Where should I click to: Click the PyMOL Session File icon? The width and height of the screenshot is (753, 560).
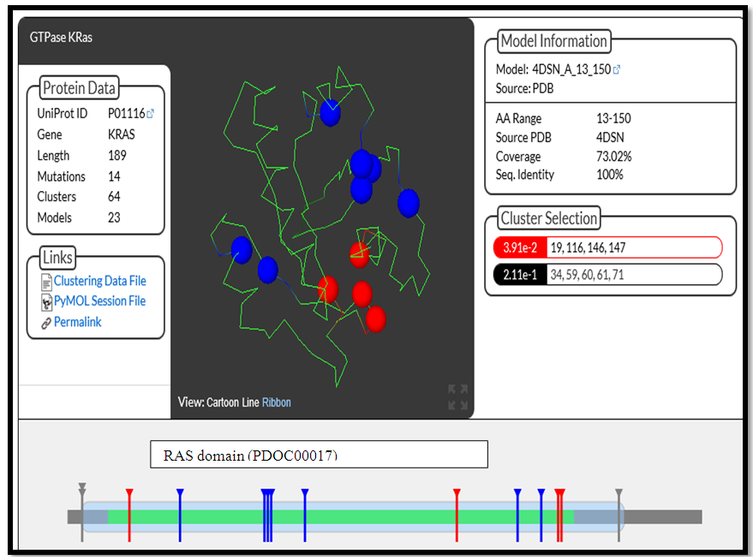point(46,301)
